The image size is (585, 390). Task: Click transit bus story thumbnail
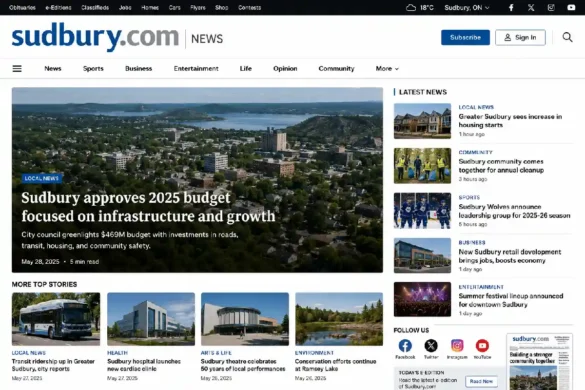[x=56, y=319]
